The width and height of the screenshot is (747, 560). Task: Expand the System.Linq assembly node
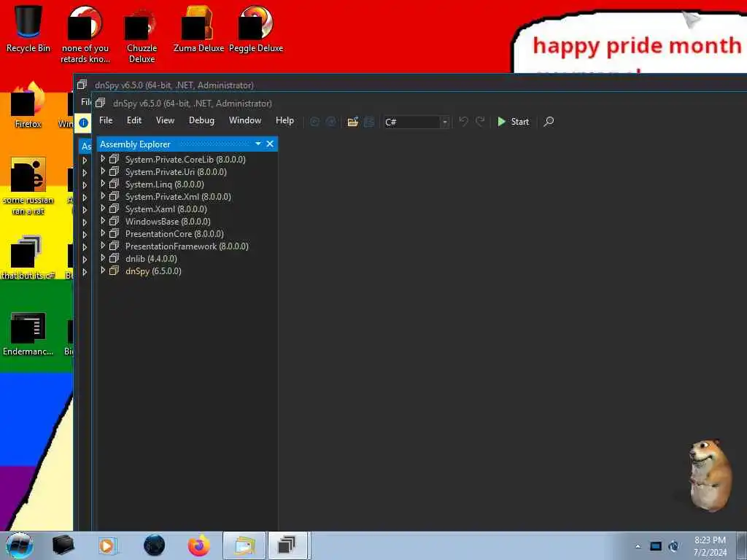(x=102, y=184)
